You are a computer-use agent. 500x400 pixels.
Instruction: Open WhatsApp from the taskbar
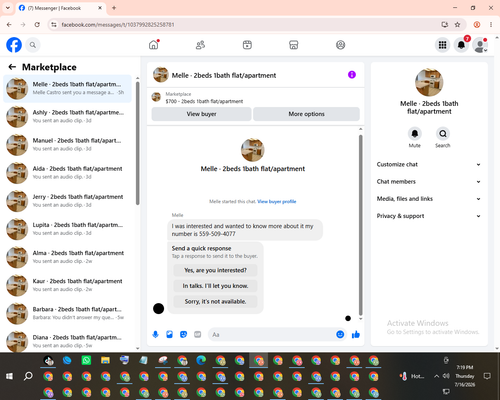click(86, 360)
